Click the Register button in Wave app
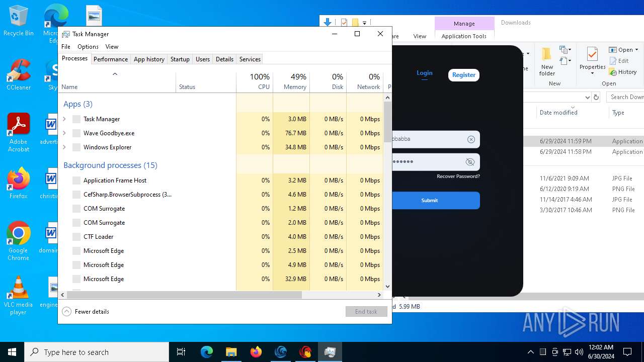 tap(464, 75)
